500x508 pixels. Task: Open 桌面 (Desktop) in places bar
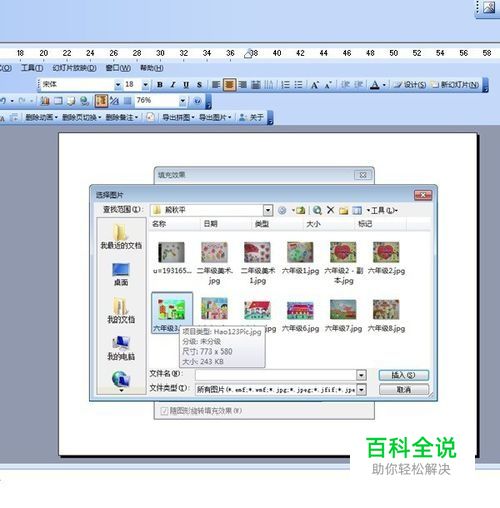(x=121, y=274)
